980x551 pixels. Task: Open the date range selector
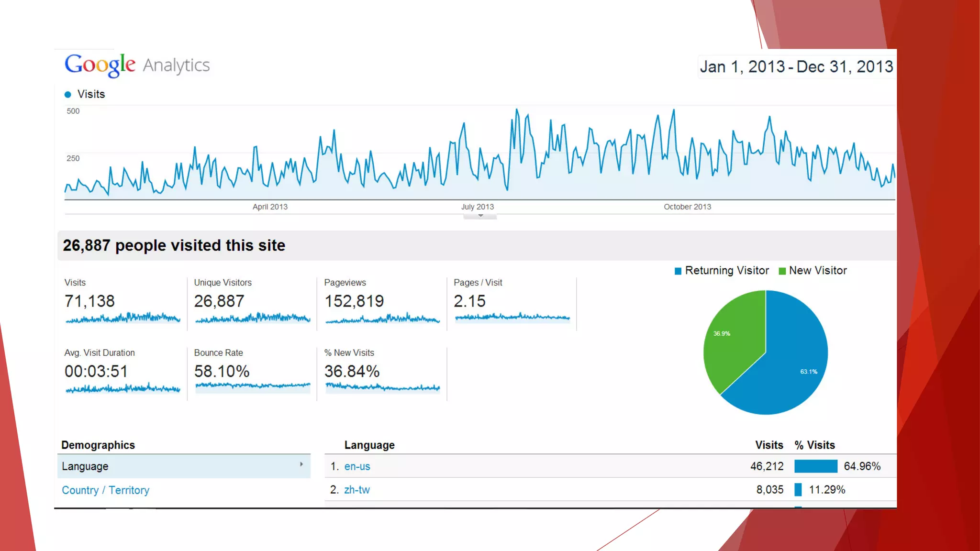point(796,66)
